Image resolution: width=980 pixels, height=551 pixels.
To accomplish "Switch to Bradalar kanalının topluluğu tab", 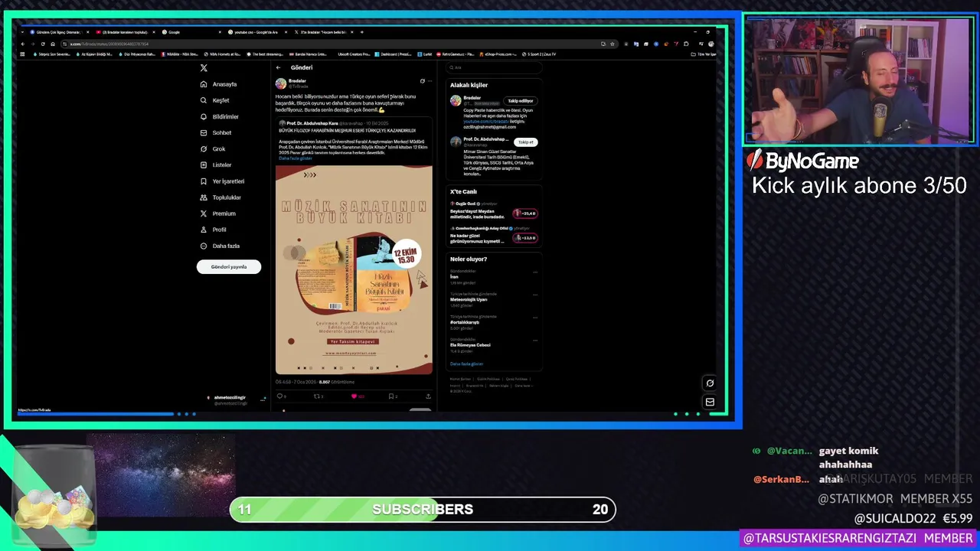I will (x=126, y=32).
